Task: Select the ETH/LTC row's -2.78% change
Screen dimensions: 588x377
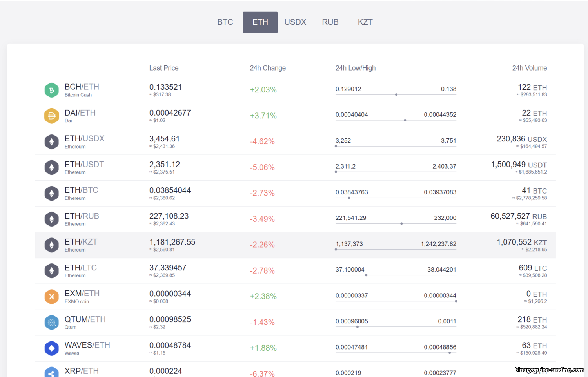Action: [262, 271]
